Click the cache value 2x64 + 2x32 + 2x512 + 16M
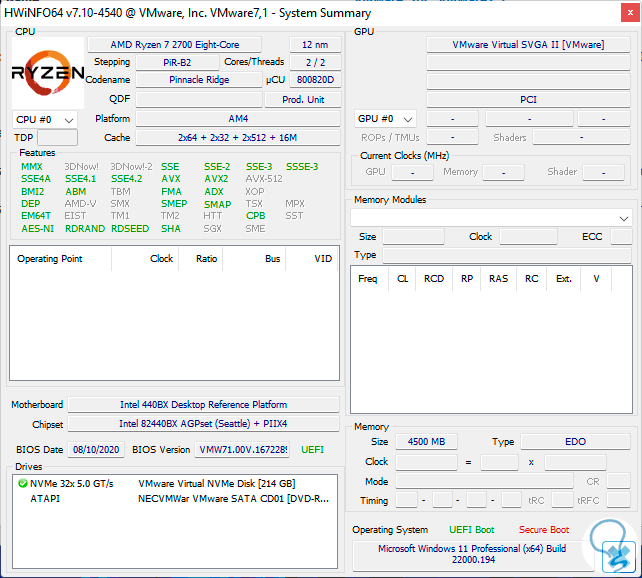642x578 pixels. 238,138
